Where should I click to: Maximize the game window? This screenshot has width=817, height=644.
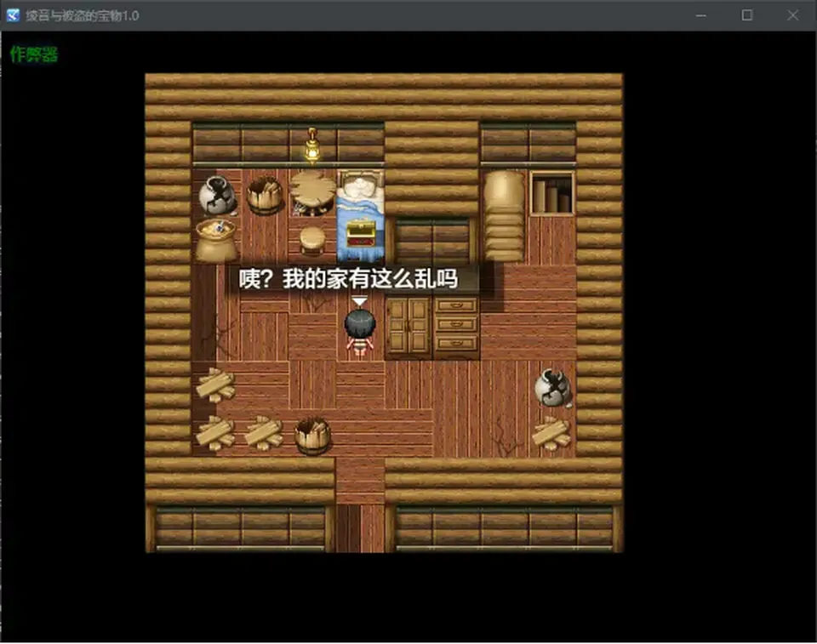(x=746, y=15)
